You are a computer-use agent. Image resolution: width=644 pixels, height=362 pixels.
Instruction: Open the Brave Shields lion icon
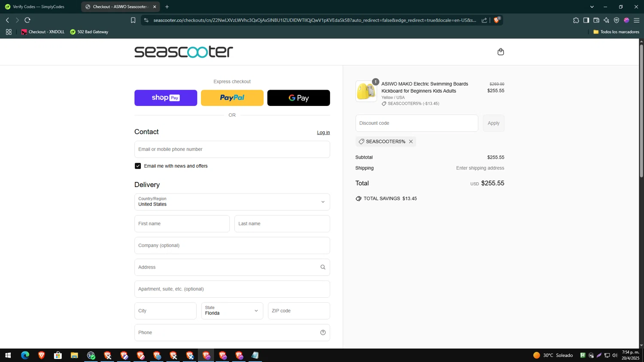(497, 20)
